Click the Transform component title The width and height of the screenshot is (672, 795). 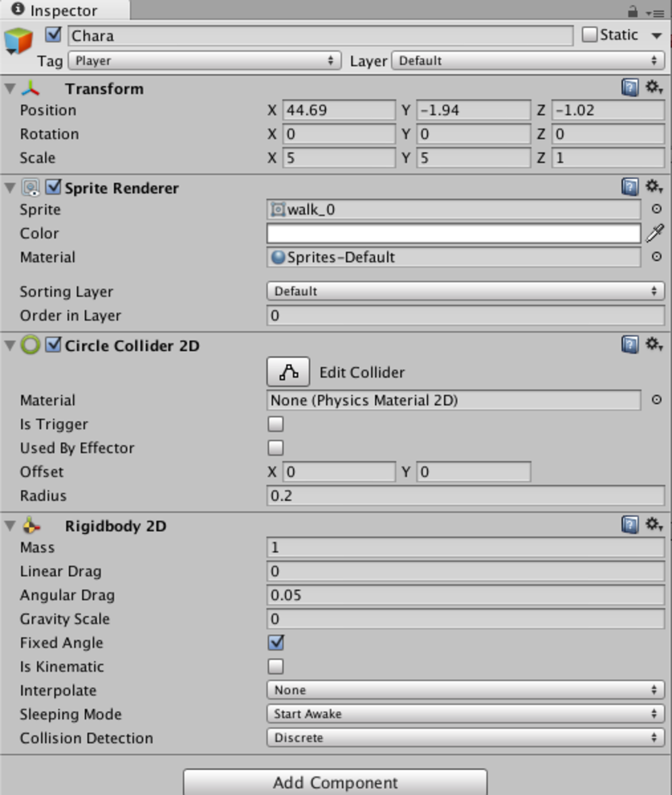[104, 88]
